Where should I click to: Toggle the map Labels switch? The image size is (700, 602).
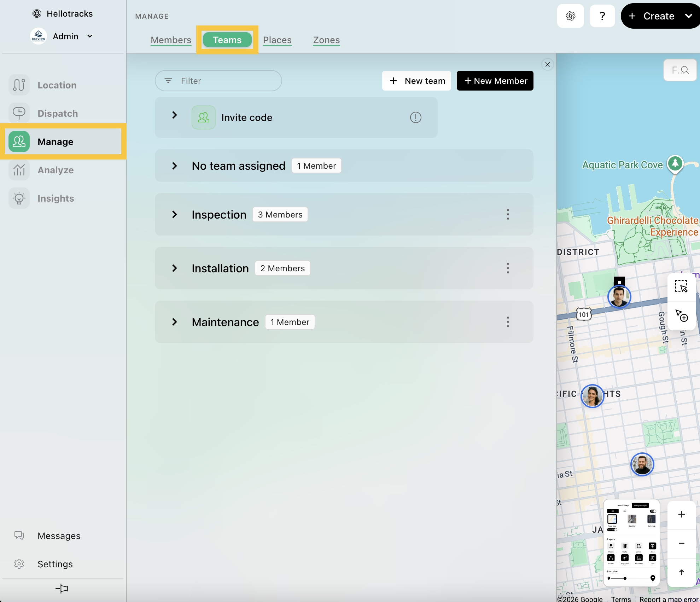click(x=612, y=530)
